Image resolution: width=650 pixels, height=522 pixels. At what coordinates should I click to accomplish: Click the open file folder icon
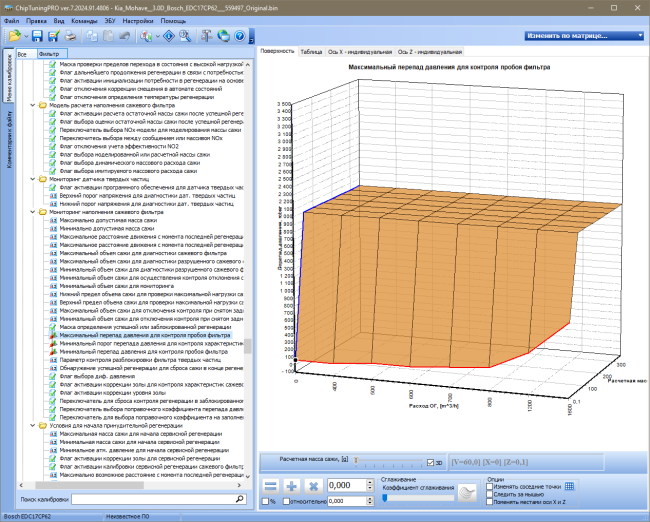[x=15, y=36]
